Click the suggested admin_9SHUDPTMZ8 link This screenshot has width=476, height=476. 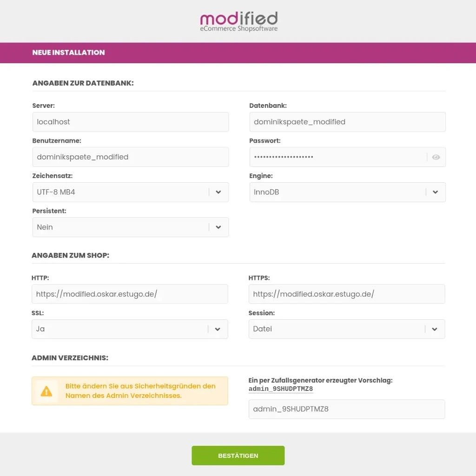281,389
